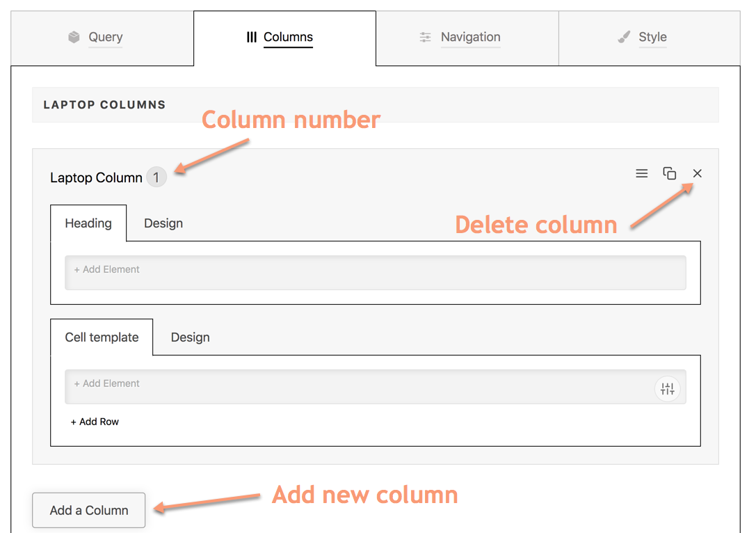
Task: Open the Design tab beside Cell template
Action: 190,337
